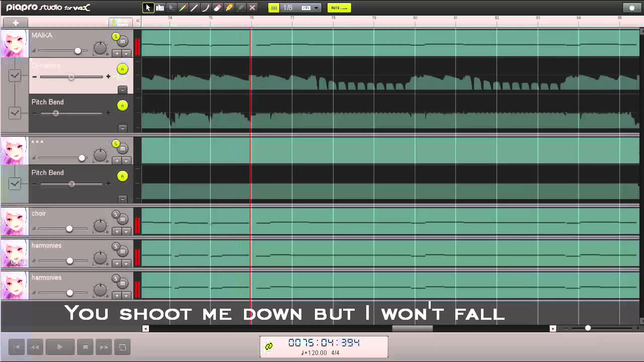Mute the choir track

(x=123, y=219)
